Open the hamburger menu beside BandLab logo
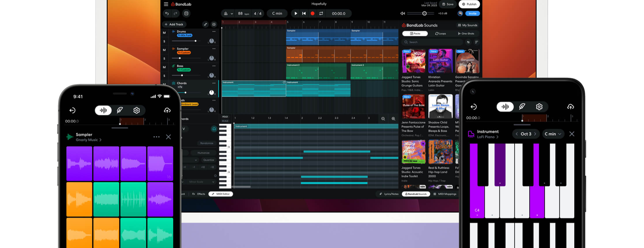This screenshot has width=644, height=248. [x=166, y=4]
